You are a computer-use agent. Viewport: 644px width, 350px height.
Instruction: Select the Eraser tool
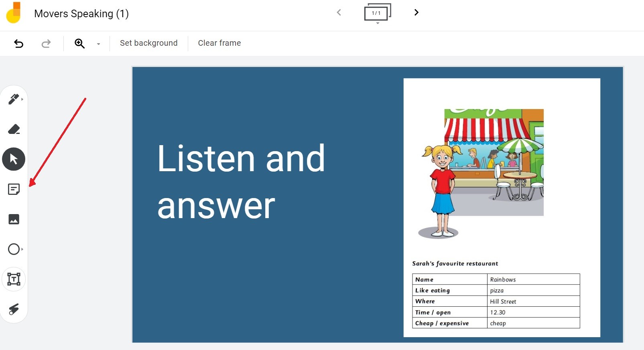[x=14, y=129]
